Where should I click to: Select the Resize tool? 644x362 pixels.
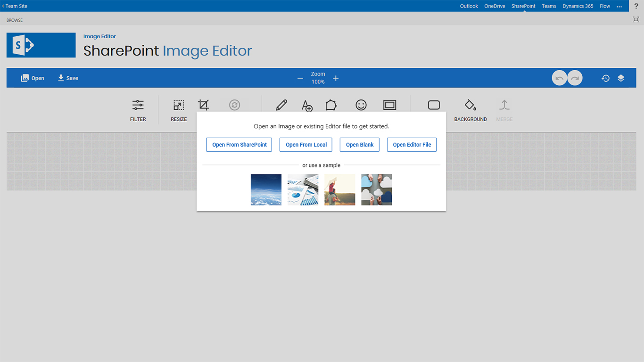[179, 110]
